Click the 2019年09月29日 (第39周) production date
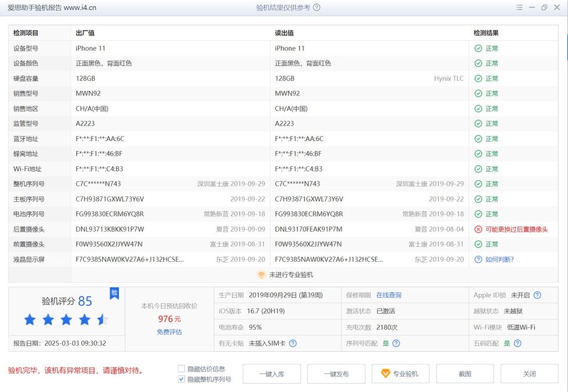 point(286,295)
